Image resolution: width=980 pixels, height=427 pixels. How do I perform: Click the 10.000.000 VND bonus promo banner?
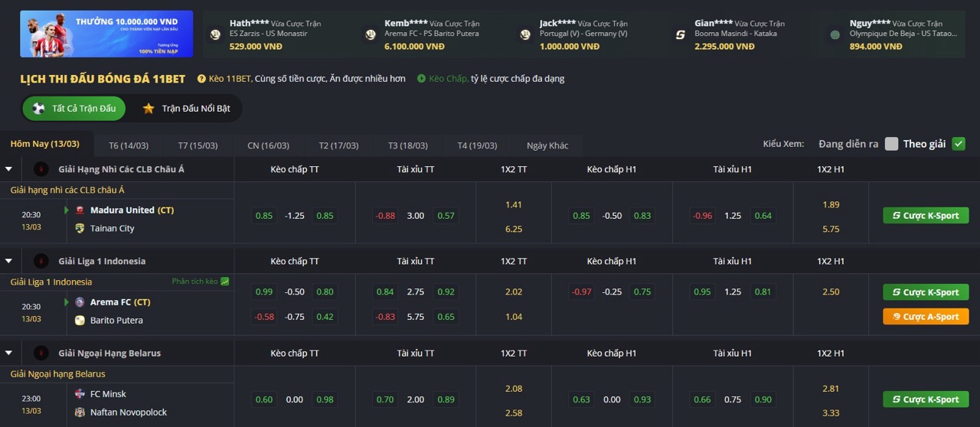(106, 34)
